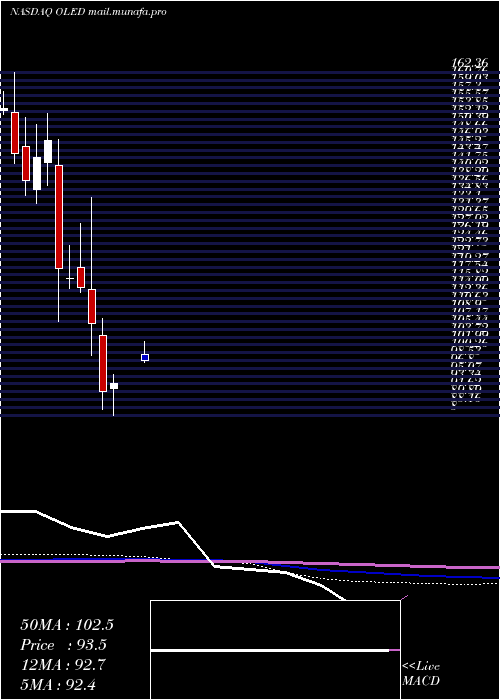Select the 5MA : 92.4 readout
500x700 pixels.
(58, 684)
